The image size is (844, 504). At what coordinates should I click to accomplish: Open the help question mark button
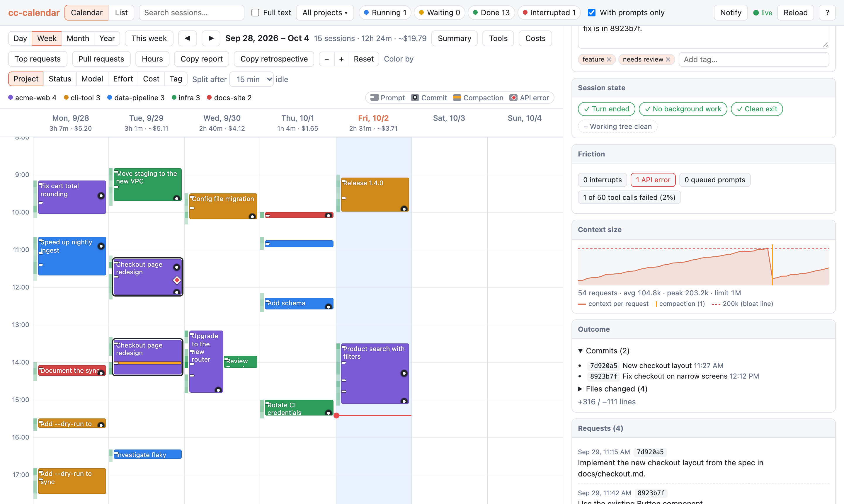pos(827,13)
